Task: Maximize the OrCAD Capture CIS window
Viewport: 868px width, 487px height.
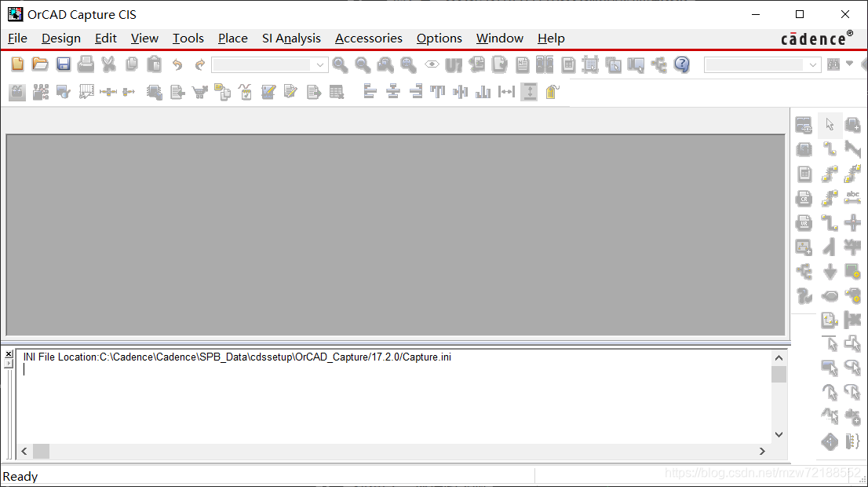Action: point(800,14)
